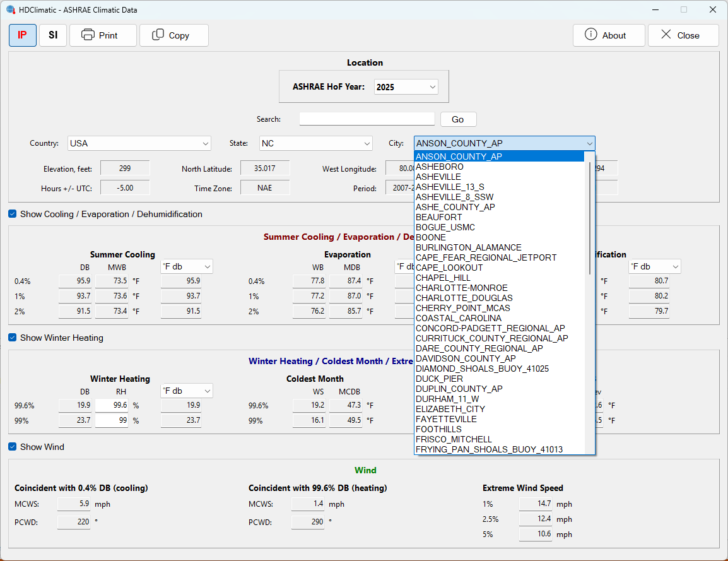Click the North Latitude value 35.017
Screen dimensions: 728x561
[265, 168]
